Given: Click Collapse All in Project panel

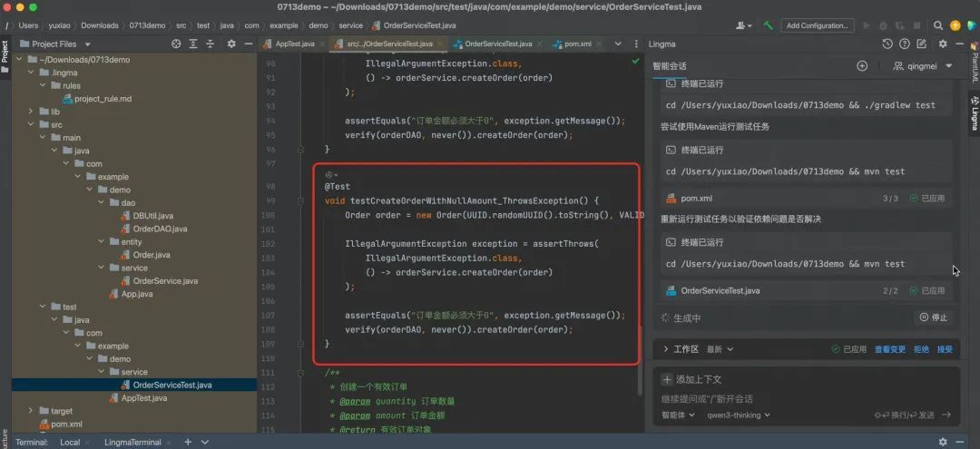Looking at the screenshot, I should pyautogui.click(x=211, y=44).
